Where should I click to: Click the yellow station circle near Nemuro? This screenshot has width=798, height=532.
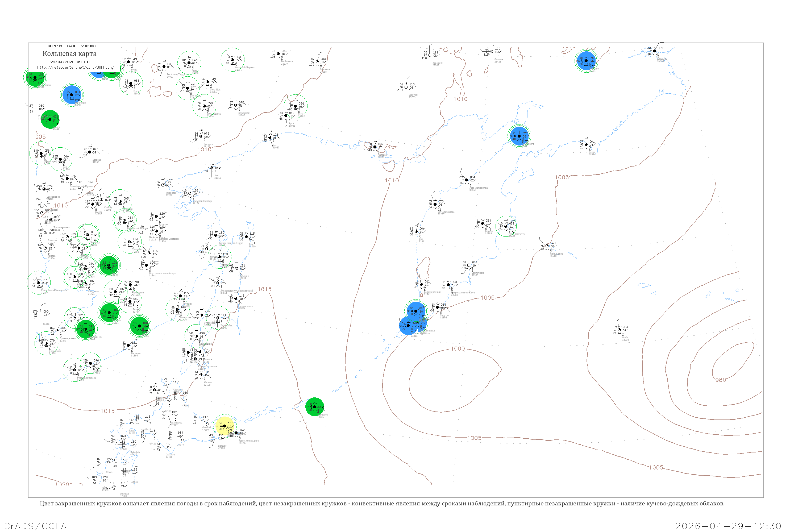[x=225, y=426]
